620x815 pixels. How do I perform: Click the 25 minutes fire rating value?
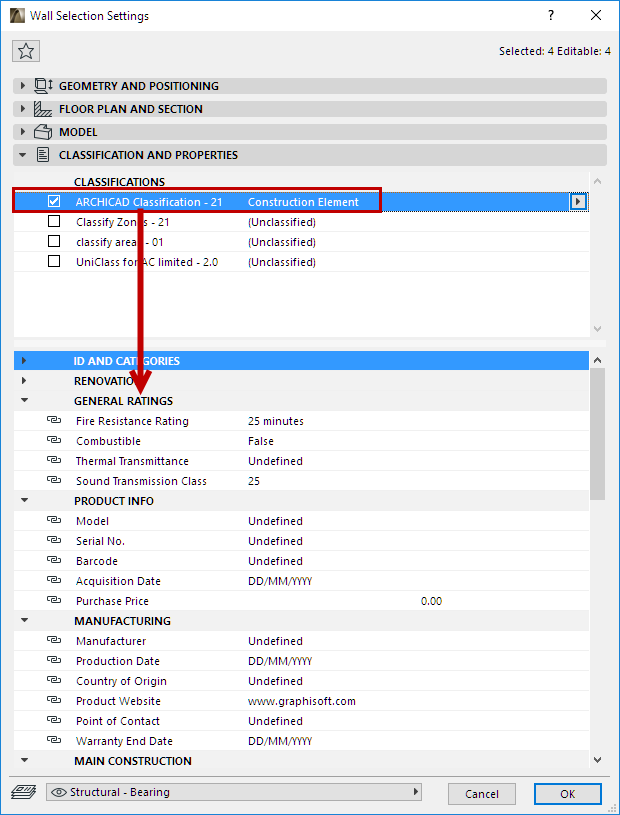pos(276,421)
